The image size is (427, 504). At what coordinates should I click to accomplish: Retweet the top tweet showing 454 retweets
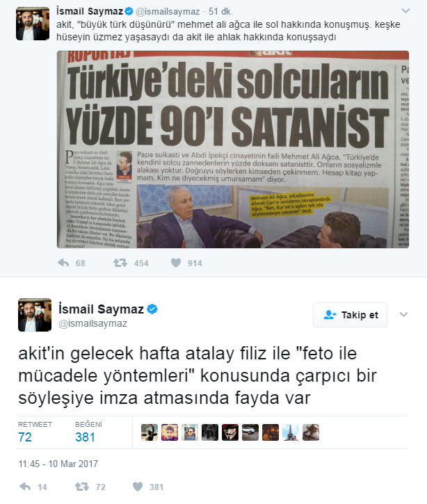120,263
